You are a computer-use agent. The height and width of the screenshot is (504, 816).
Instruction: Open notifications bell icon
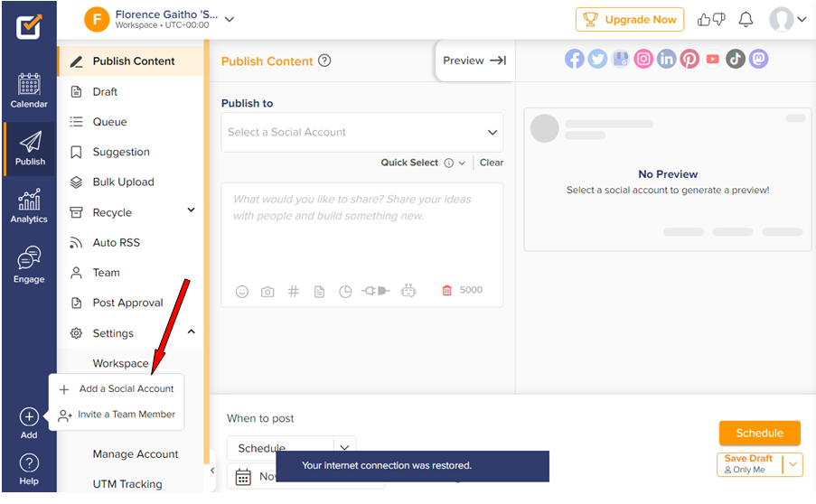pyautogui.click(x=746, y=20)
